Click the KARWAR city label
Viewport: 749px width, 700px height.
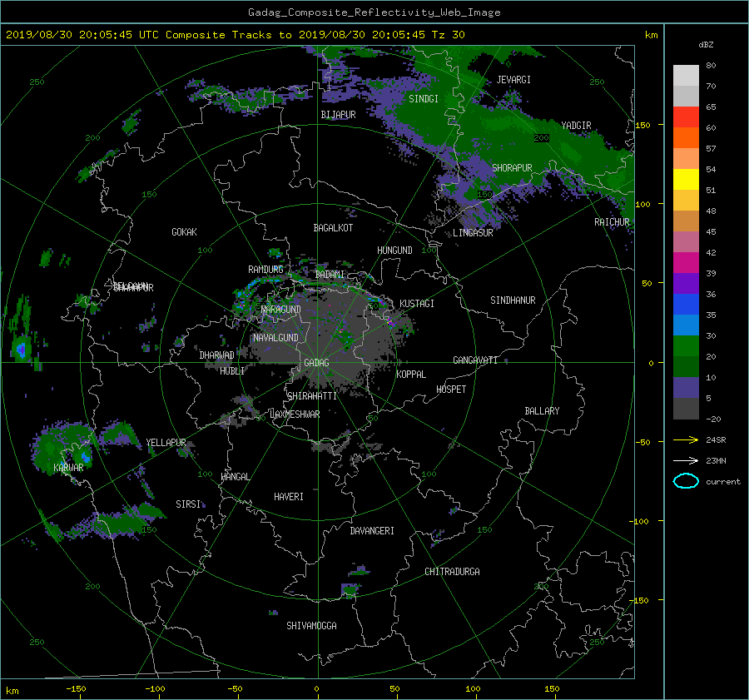coord(68,468)
